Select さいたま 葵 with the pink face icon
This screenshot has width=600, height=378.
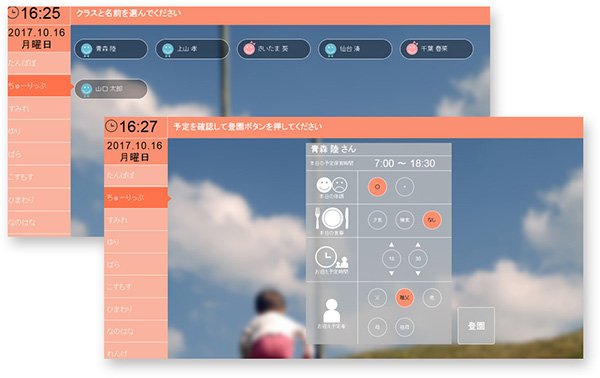coord(274,49)
